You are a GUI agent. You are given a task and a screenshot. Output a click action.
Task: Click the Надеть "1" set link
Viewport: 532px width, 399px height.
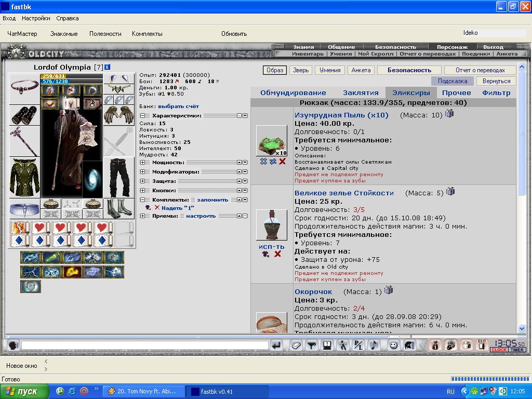[x=178, y=208]
